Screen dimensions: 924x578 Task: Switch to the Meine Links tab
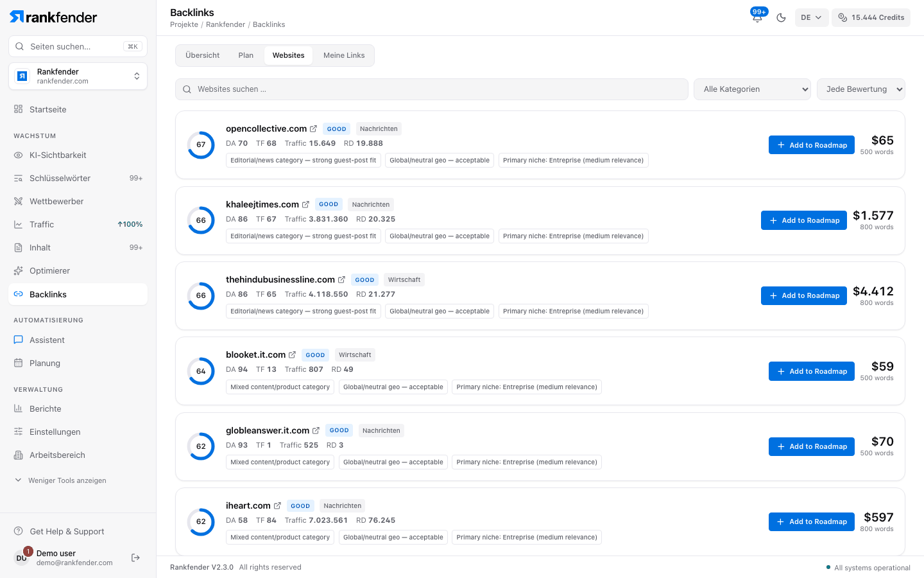pos(344,55)
